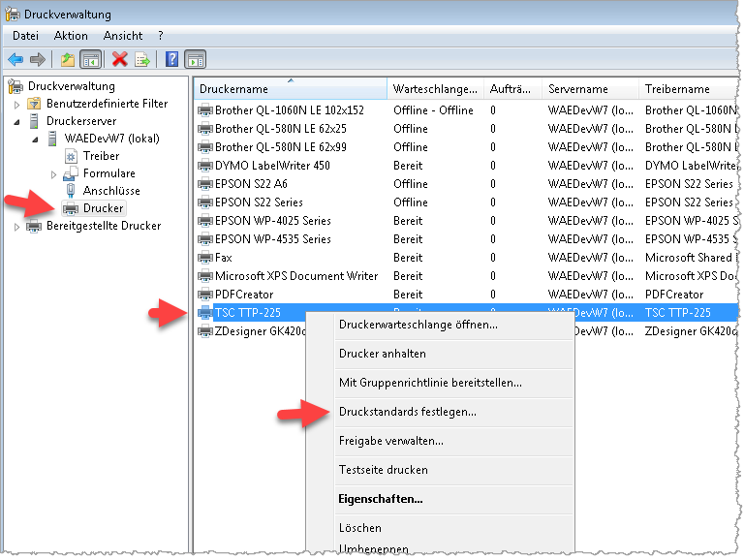Click printer icon of Microsoft XPS Document Writer
The width and height of the screenshot is (744, 560).
pyautogui.click(x=205, y=276)
